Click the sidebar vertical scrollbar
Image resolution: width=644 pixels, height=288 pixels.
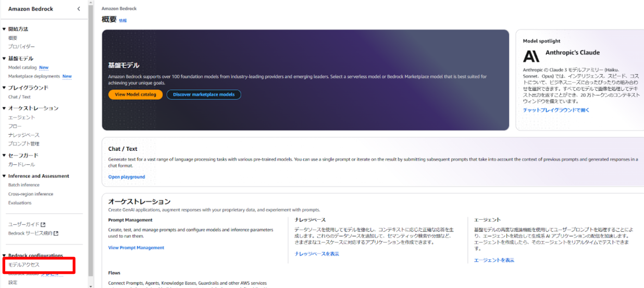pos(91,140)
